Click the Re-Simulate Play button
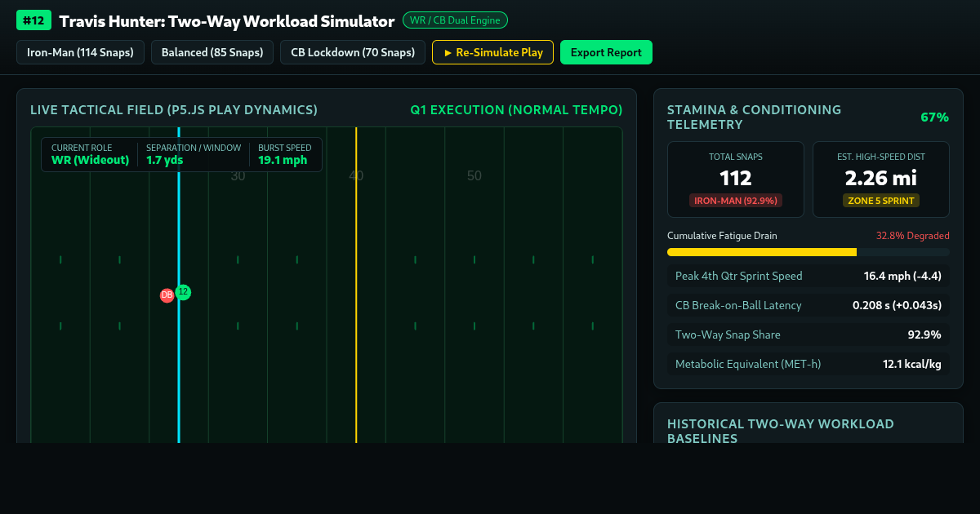The height and width of the screenshot is (514, 980). click(492, 52)
